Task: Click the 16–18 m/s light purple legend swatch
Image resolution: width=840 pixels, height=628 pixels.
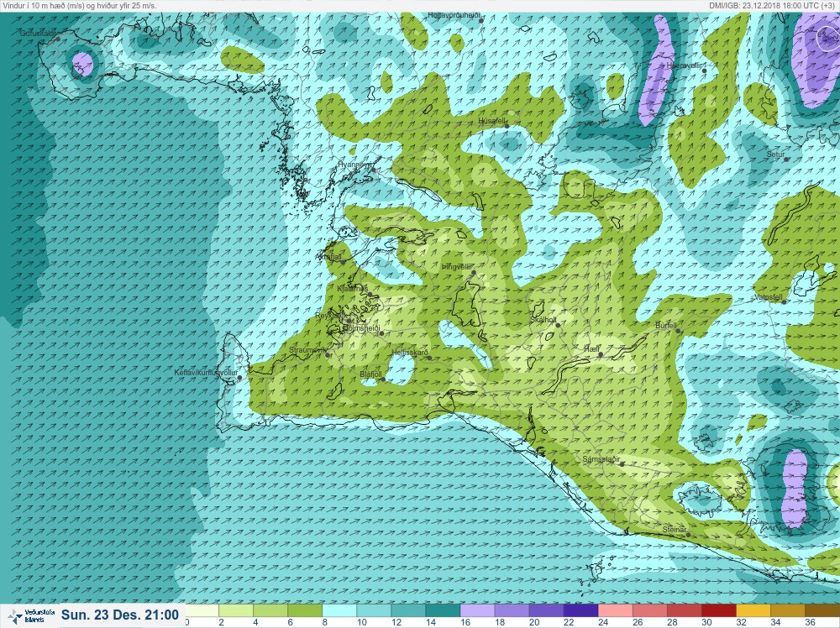Action: click(477, 611)
